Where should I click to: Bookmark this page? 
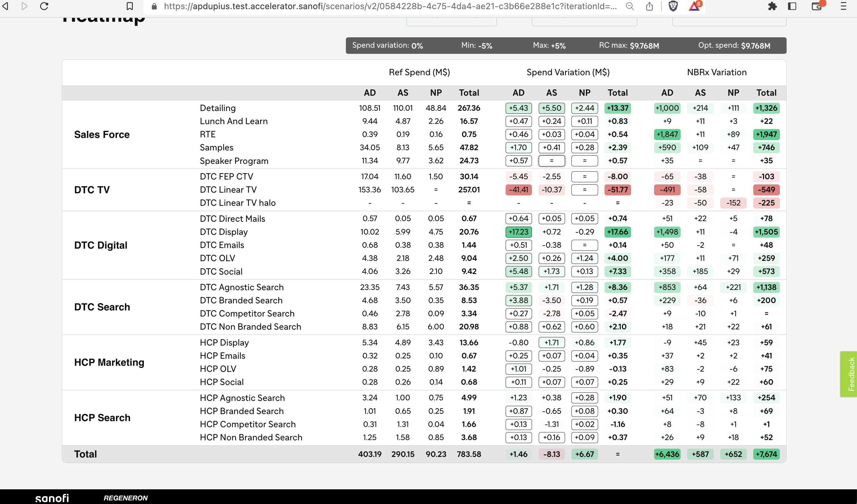129,6
